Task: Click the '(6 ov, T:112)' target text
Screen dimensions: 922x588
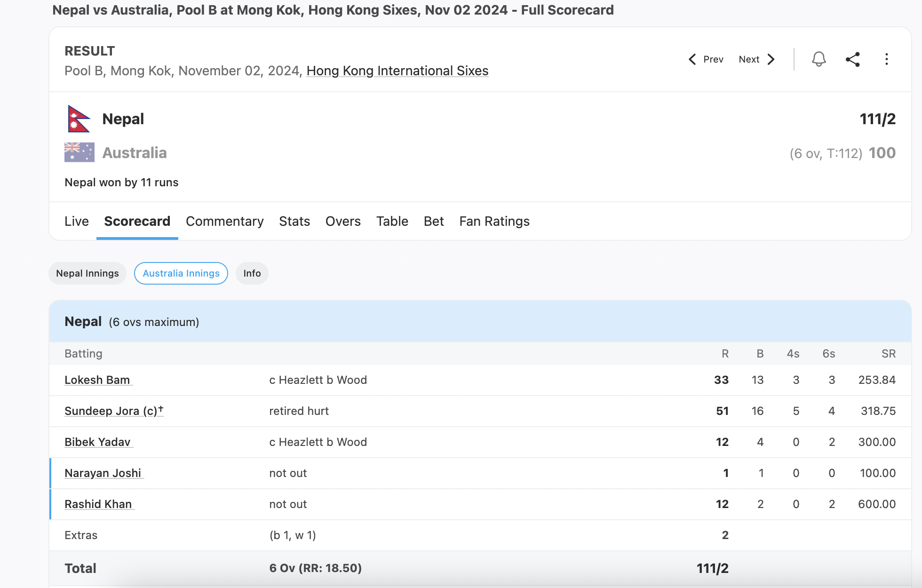Action: click(x=826, y=153)
